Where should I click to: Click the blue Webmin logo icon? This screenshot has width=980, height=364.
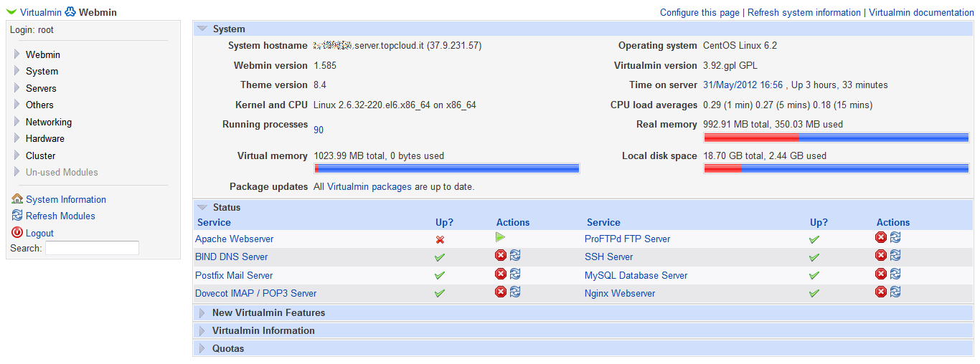tap(70, 12)
